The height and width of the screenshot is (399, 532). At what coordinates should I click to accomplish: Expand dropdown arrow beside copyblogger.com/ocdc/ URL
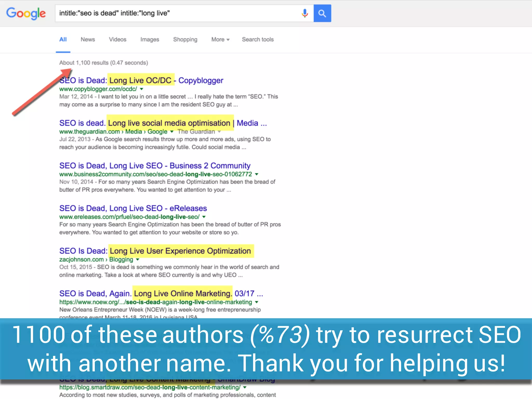pyautogui.click(x=142, y=89)
